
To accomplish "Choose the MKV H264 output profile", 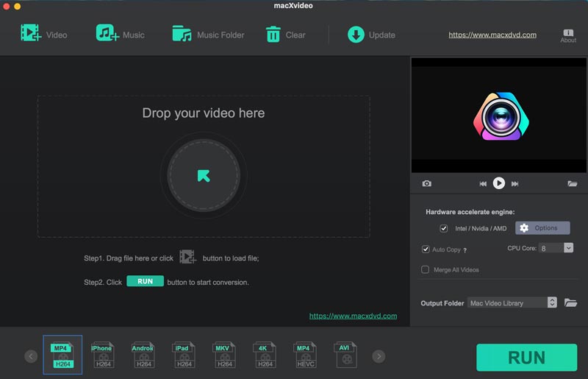I will pos(224,355).
